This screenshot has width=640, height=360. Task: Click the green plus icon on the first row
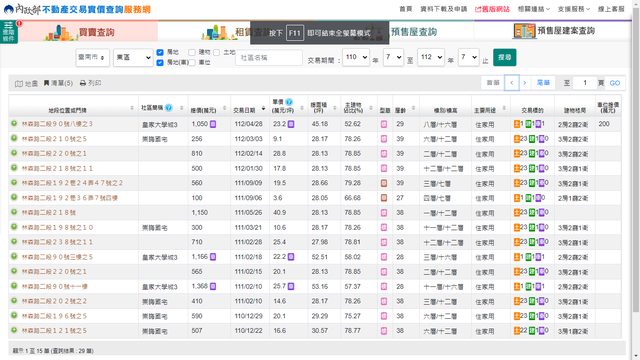pos(14,123)
